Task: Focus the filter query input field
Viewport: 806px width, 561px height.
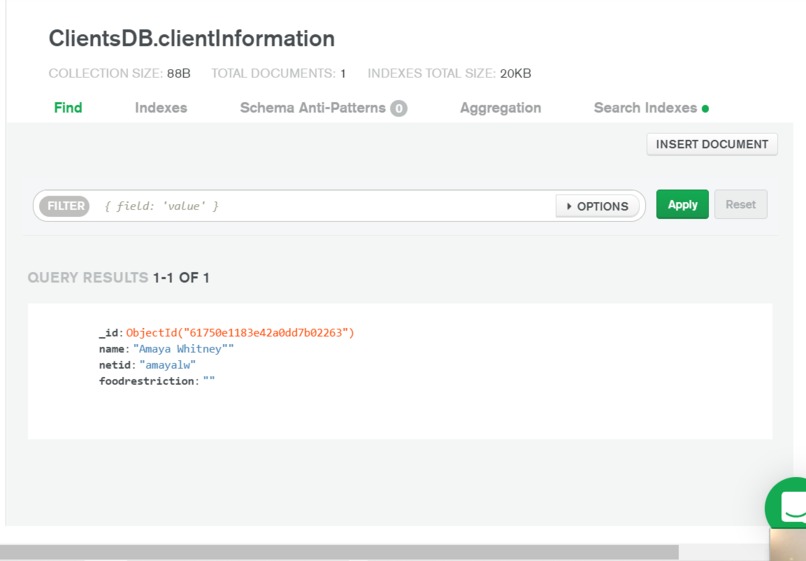Action: tap(320, 206)
